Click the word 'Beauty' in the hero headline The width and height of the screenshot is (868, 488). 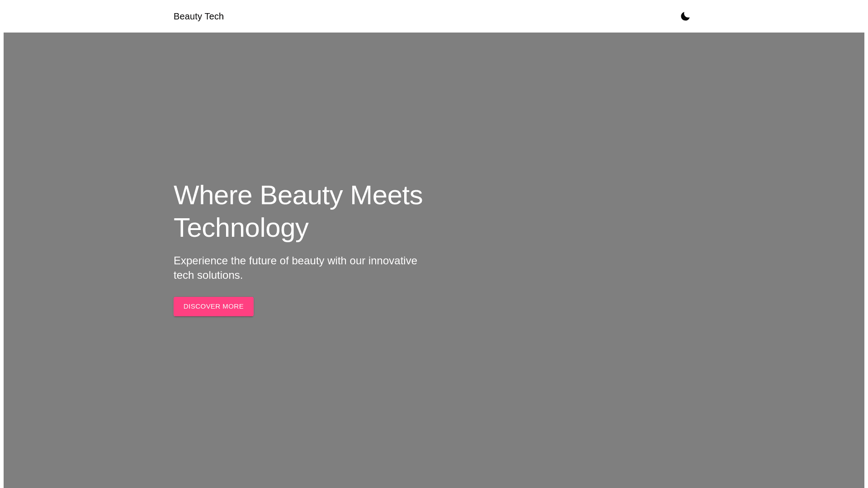pos(301,195)
